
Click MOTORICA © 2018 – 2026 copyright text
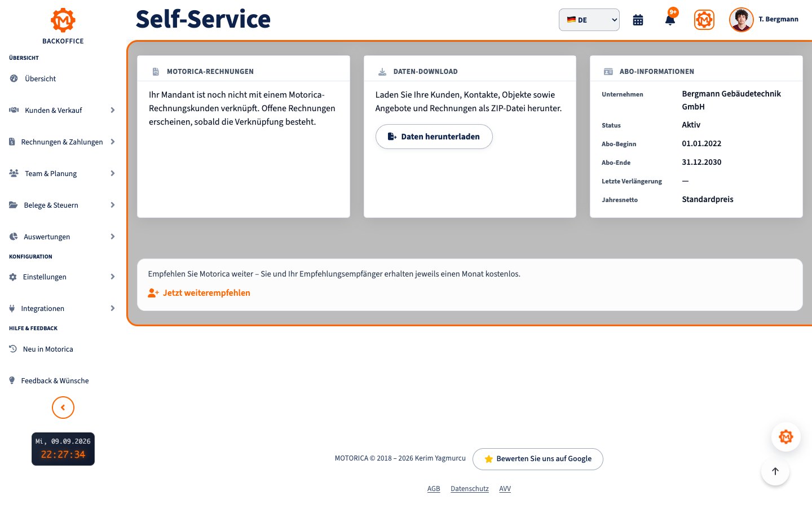pyautogui.click(x=400, y=458)
